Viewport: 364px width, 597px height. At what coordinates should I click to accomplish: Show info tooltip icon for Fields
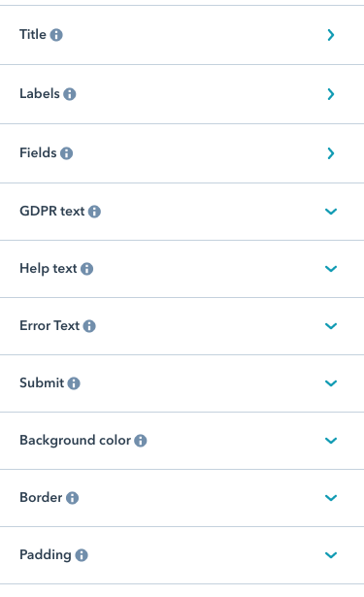tap(67, 153)
